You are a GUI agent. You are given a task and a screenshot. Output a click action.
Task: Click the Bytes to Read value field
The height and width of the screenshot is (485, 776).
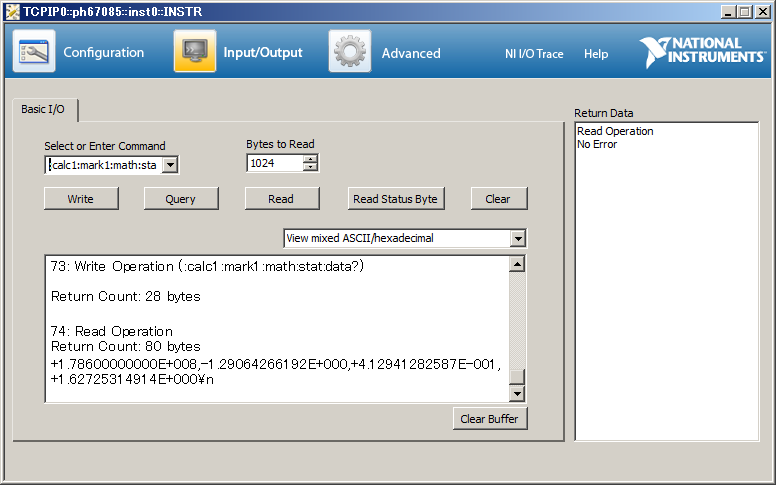pyautogui.click(x=275, y=163)
